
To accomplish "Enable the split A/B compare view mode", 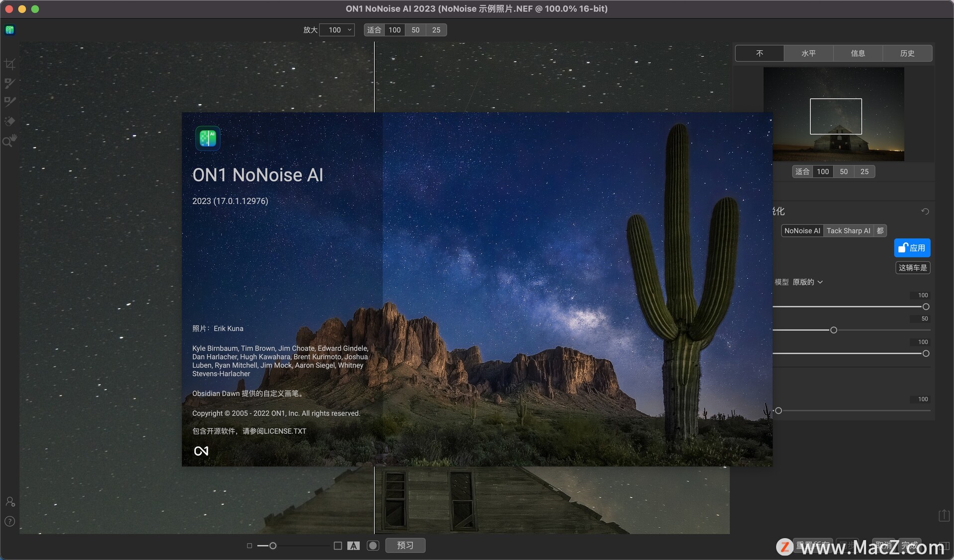I will [354, 545].
